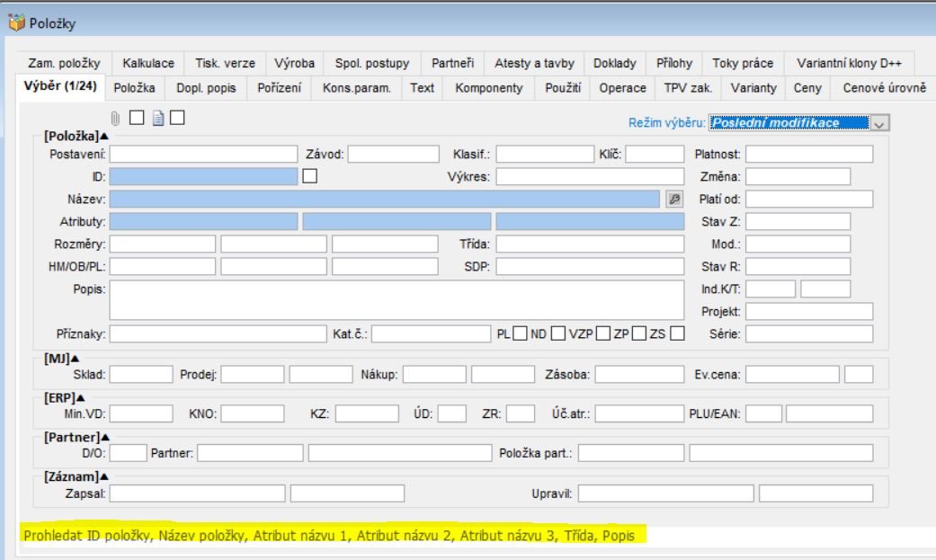Click the Položky window title icon

tap(16, 20)
